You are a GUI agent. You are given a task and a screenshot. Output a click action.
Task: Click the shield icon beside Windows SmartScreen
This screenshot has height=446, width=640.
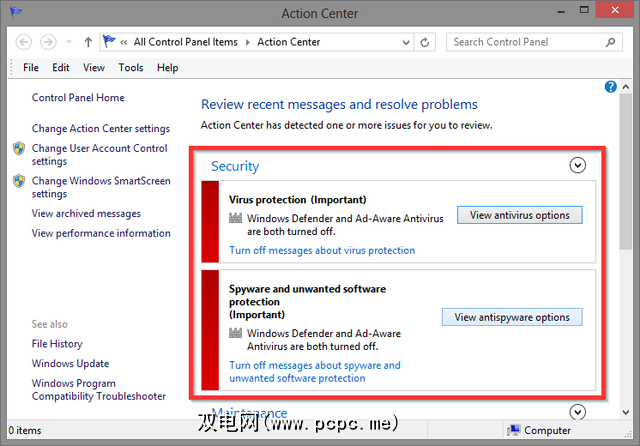pos(19,181)
